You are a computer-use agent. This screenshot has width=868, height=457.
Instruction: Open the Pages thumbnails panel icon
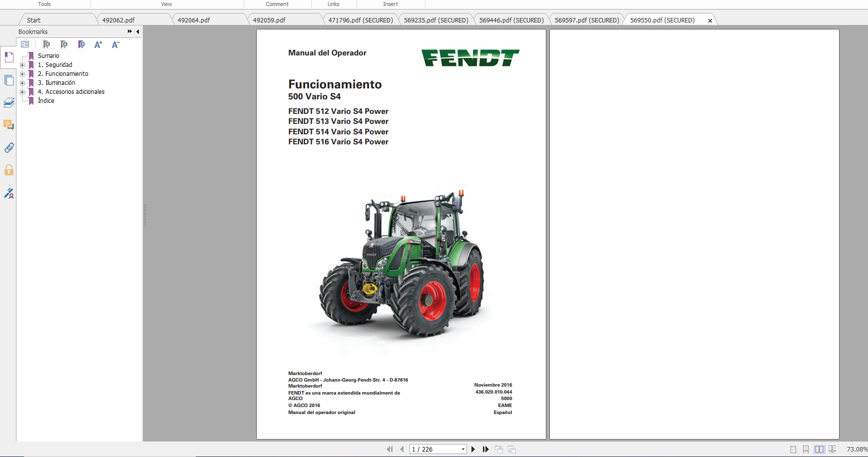[x=8, y=80]
